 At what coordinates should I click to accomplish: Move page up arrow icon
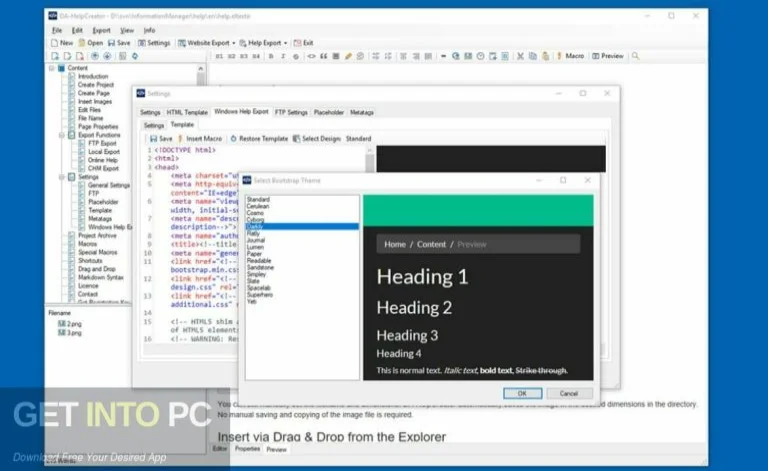[95, 56]
